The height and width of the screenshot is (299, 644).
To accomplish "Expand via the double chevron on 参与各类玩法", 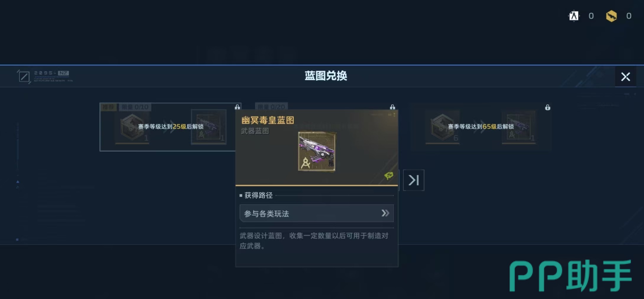I will click(x=385, y=213).
